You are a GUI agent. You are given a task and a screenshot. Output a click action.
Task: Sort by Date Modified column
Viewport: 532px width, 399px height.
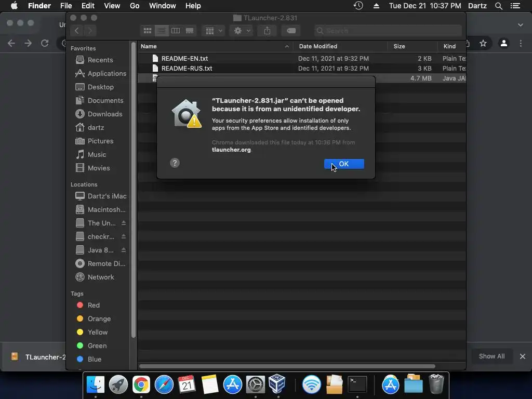(340, 46)
